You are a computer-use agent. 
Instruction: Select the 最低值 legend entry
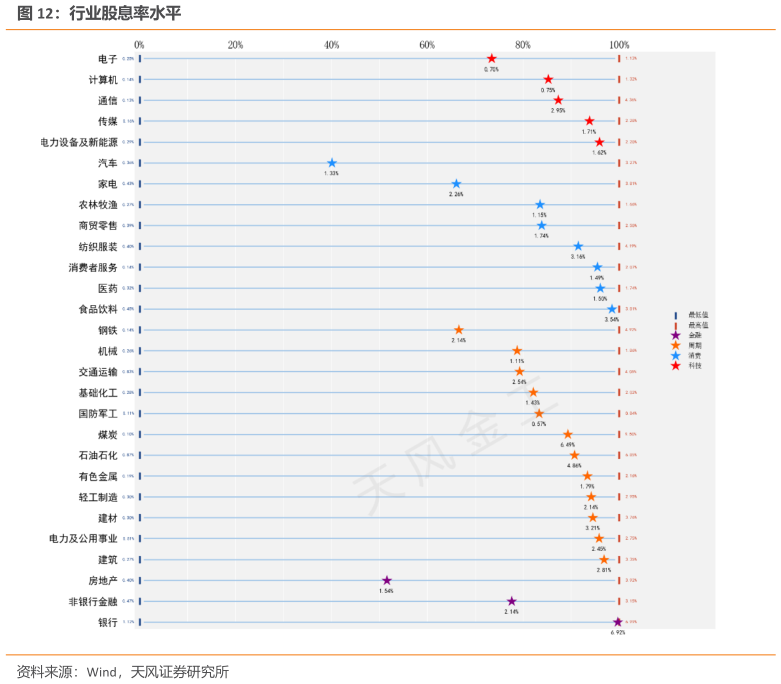692,315
